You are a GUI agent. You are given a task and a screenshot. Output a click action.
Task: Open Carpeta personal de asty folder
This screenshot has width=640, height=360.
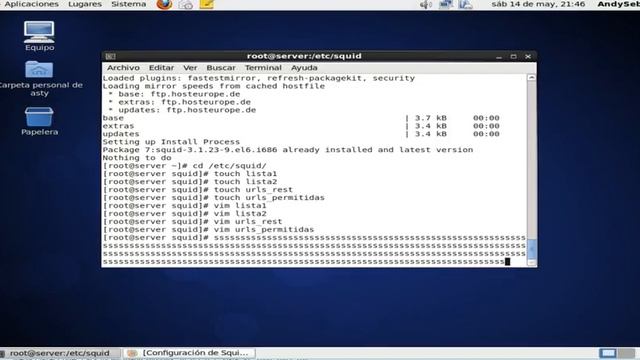pos(39,78)
